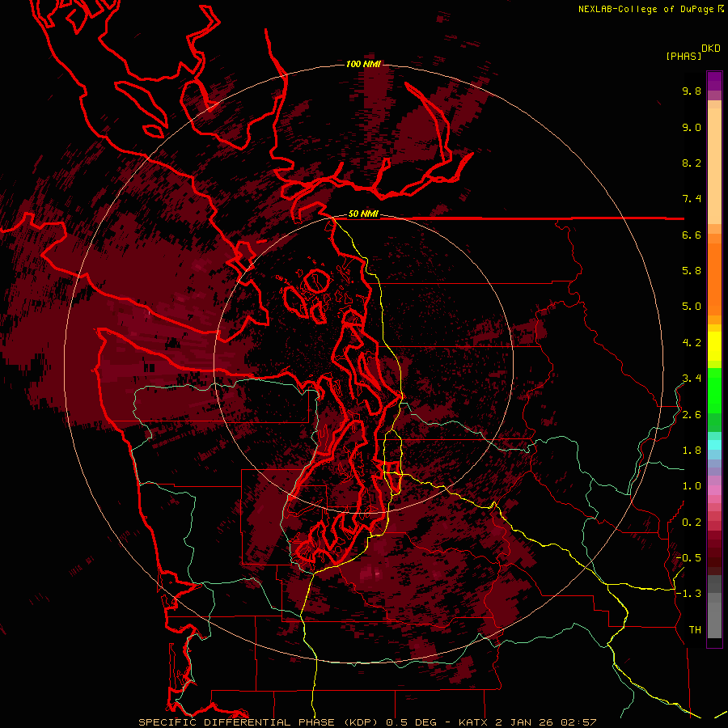The height and width of the screenshot is (728, 728).
Task: Select the 8.2 value on the scale
Action: tap(692, 163)
